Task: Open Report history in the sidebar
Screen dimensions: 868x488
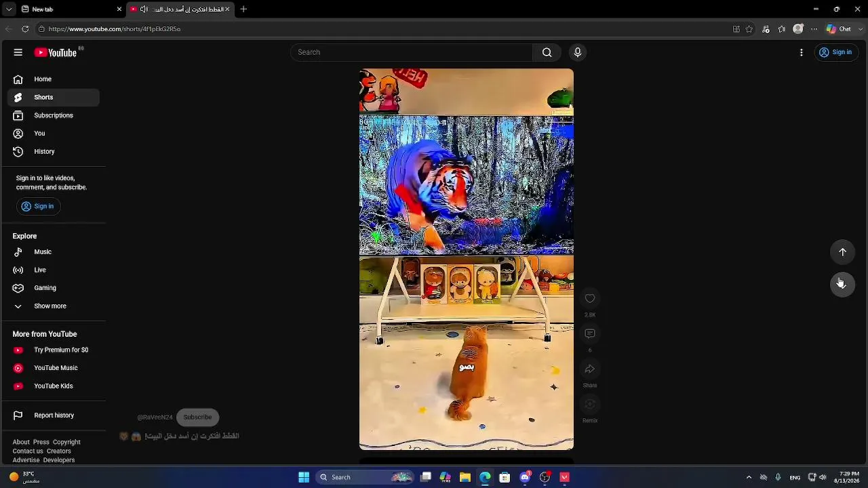Action: pos(54,415)
